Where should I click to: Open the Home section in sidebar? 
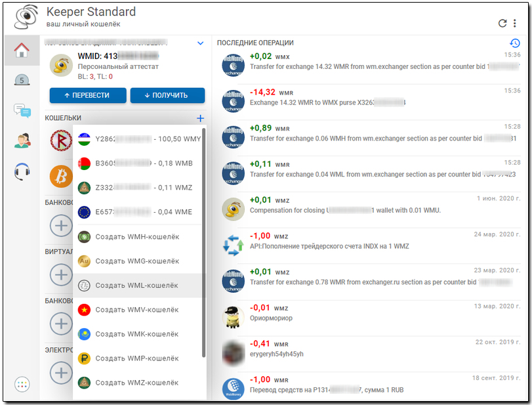pyautogui.click(x=22, y=51)
